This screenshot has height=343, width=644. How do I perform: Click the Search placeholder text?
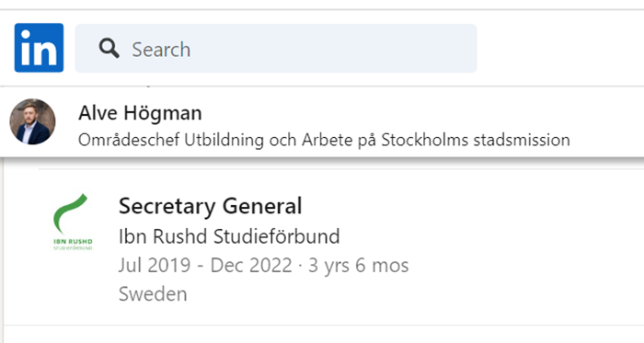tap(161, 50)
